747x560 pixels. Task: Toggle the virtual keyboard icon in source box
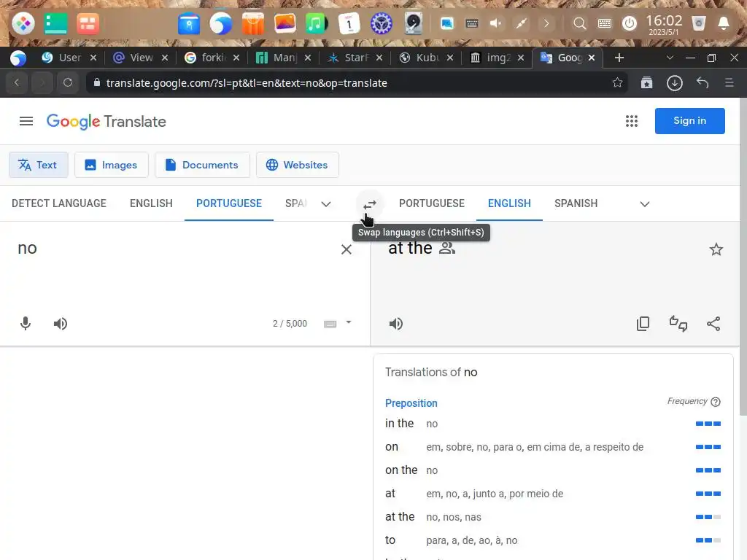[x=330, y=324]
